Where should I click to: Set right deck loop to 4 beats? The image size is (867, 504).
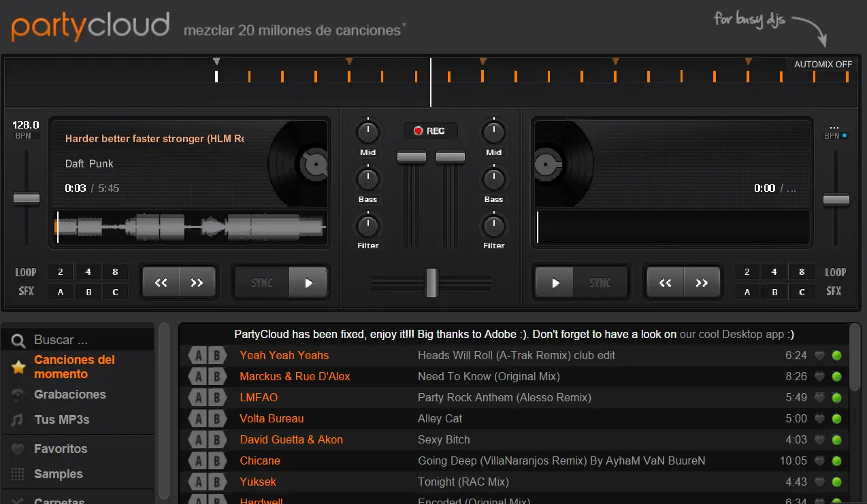[x=774, y=272]
